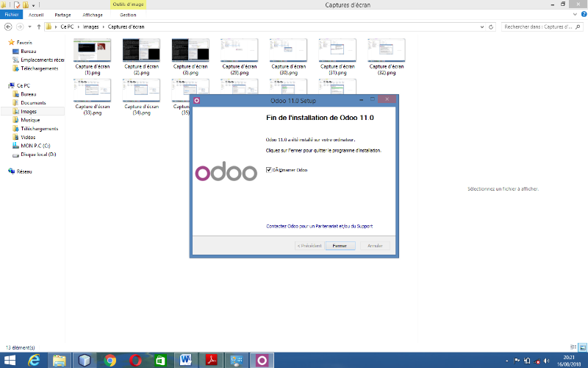Viewport: 588px width, 368px height.
Task: Show hidden system tray icons arrow
Action: click(x=507, y=361)
